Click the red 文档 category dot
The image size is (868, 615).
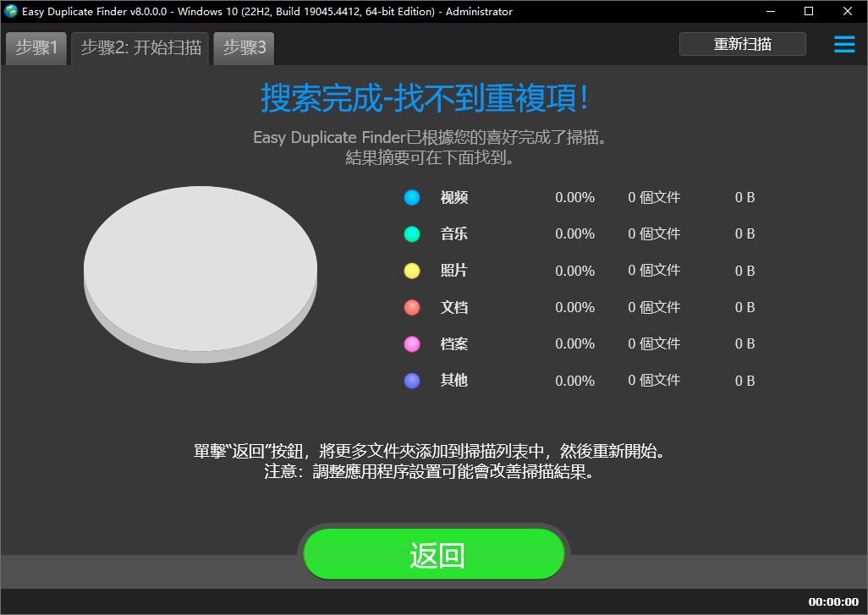(x=412, y=307)
